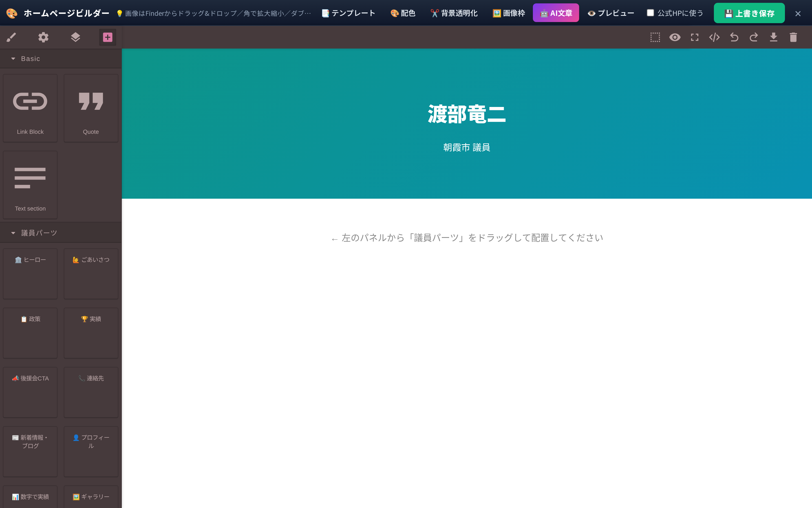
Task: Click the lightbulb drag-and-drop tip text
Action: [x=213, y=13]
